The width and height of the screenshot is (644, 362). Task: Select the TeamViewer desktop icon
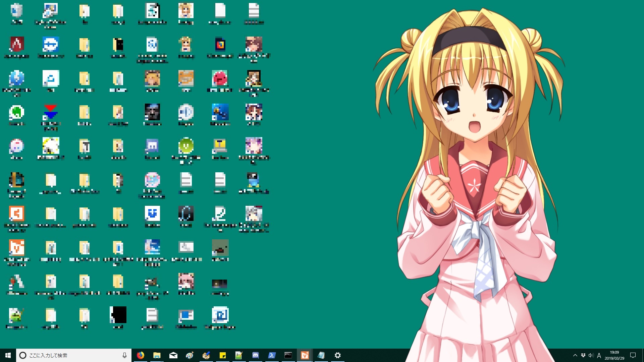tap(51, 48)
